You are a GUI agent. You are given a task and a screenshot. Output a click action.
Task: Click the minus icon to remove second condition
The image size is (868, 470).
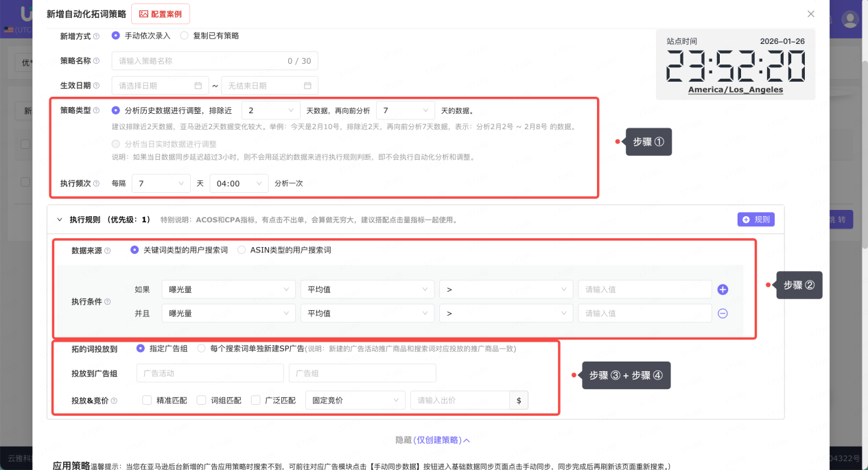pos(722,314)
